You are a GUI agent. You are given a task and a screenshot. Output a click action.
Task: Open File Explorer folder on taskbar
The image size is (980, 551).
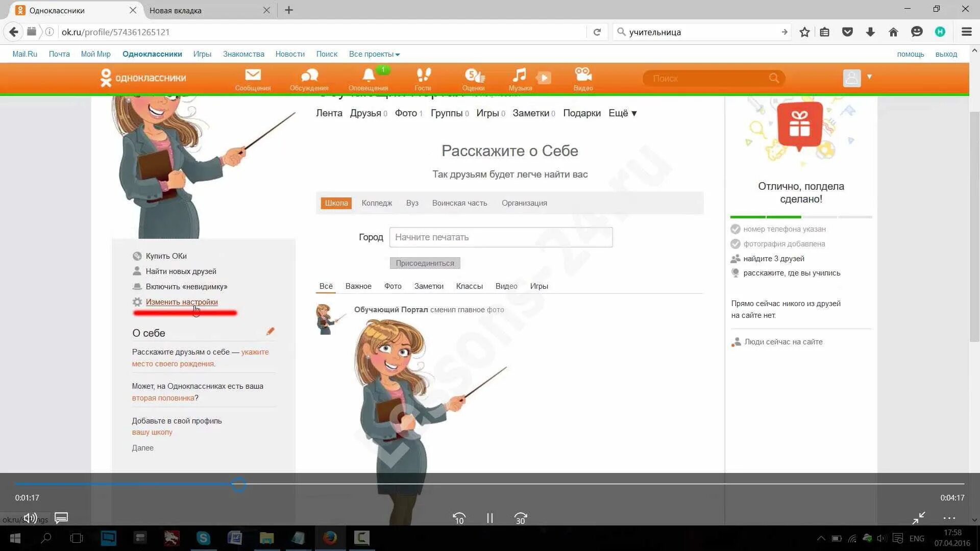[x=266, y=538]
